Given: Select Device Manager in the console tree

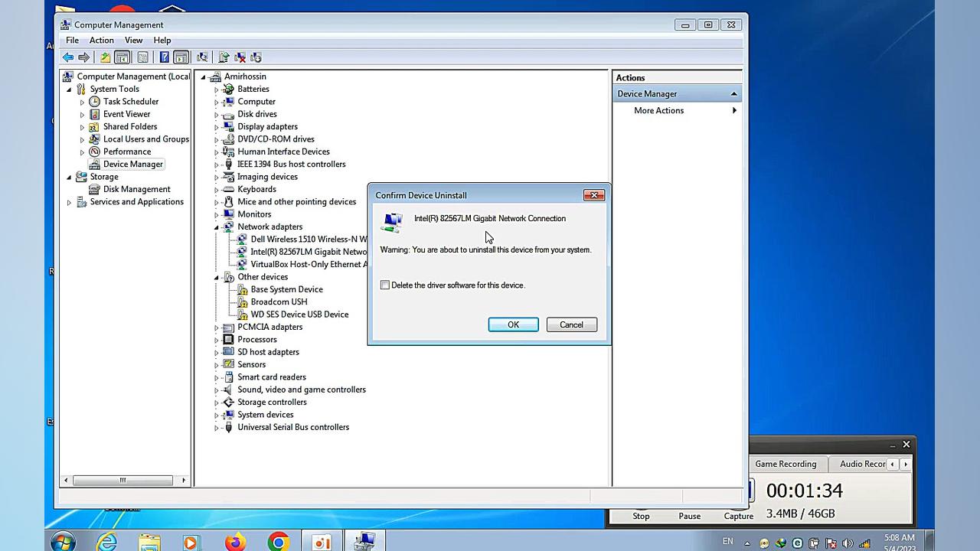Looking at the screenshot, I should click(x=132, y=165).
